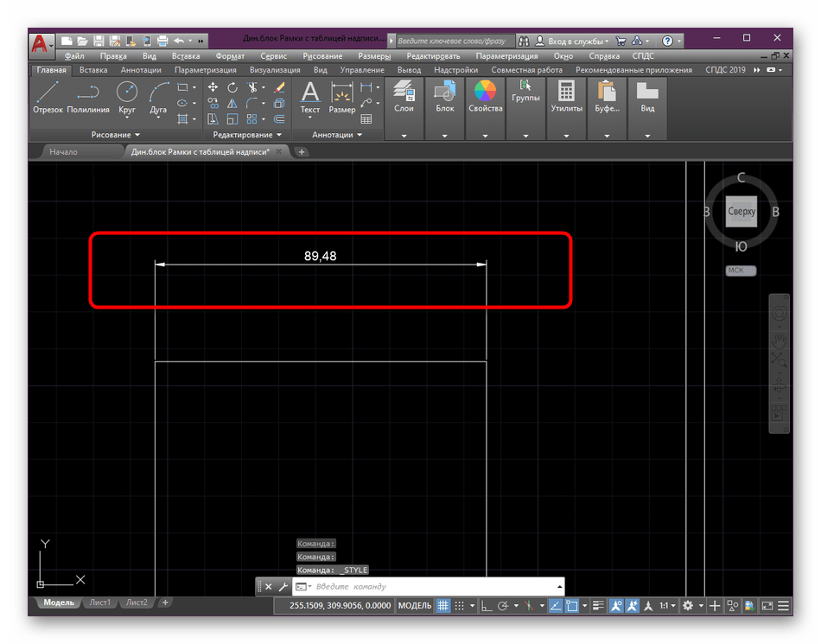The width and height of the screenshot is (821, 644).
Task: Choose the rectangle drawing tool
Action: coord(182,87)
